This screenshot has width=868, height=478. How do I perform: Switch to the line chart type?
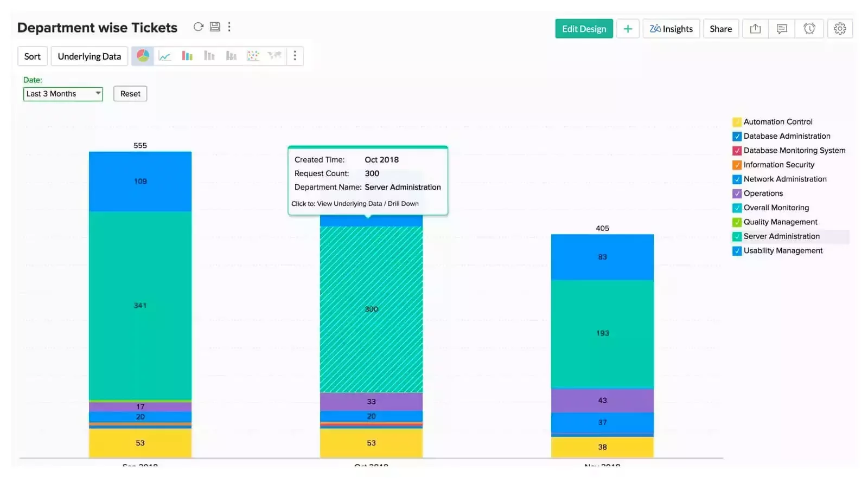pyautogui.click(x=165, y=56)
